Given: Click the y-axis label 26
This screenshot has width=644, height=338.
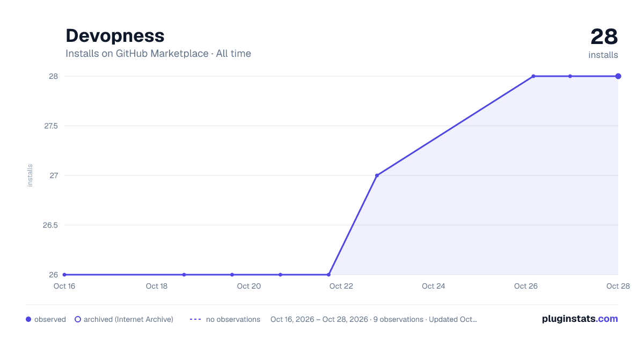Looking at the screenshot, I should click(x=53, y=275).
